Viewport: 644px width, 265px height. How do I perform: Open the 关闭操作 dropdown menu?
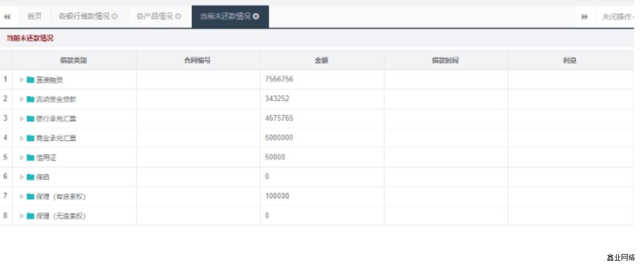[x=618, y=16]
